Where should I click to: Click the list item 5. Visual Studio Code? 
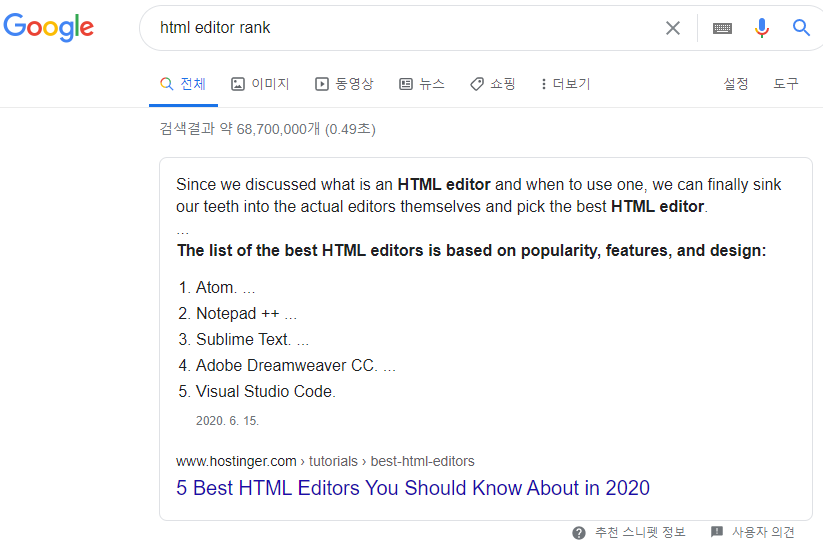257,392
